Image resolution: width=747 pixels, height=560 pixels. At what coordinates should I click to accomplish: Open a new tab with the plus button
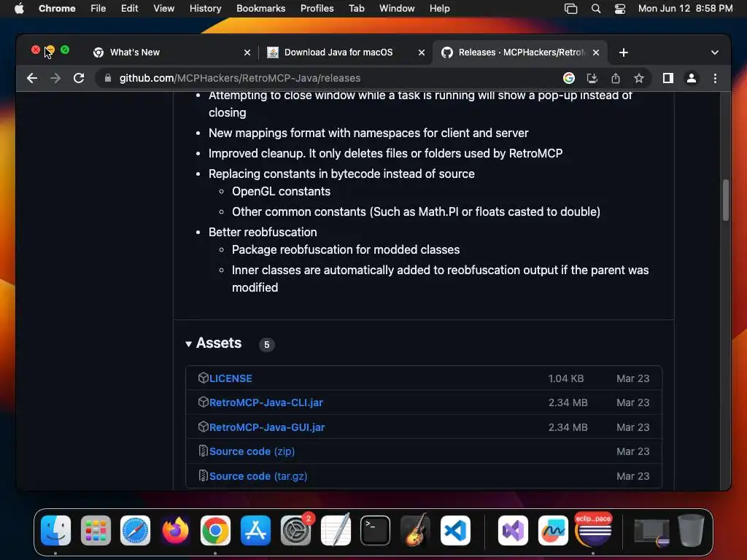point(624,52)
